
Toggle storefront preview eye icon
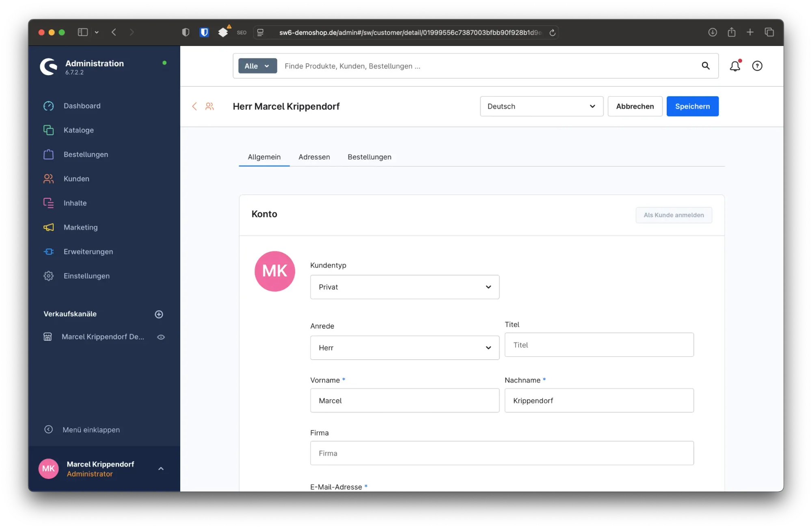click(161, 337)
